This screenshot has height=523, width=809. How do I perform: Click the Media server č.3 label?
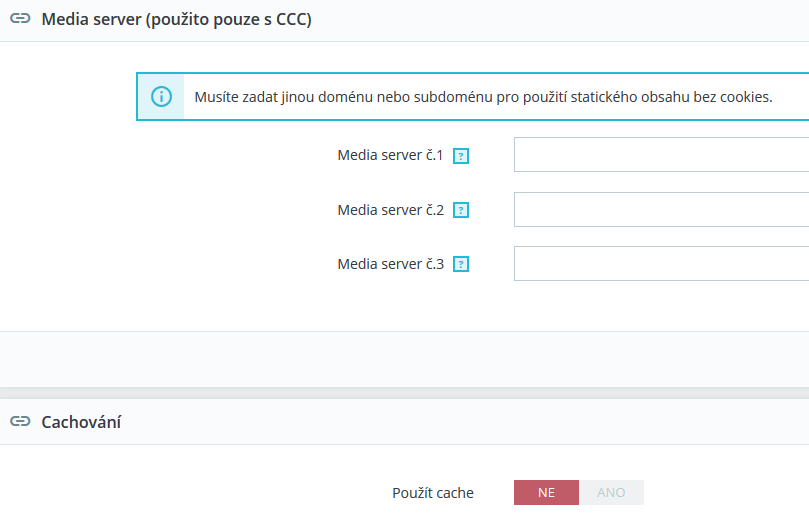tap(390, 264)
